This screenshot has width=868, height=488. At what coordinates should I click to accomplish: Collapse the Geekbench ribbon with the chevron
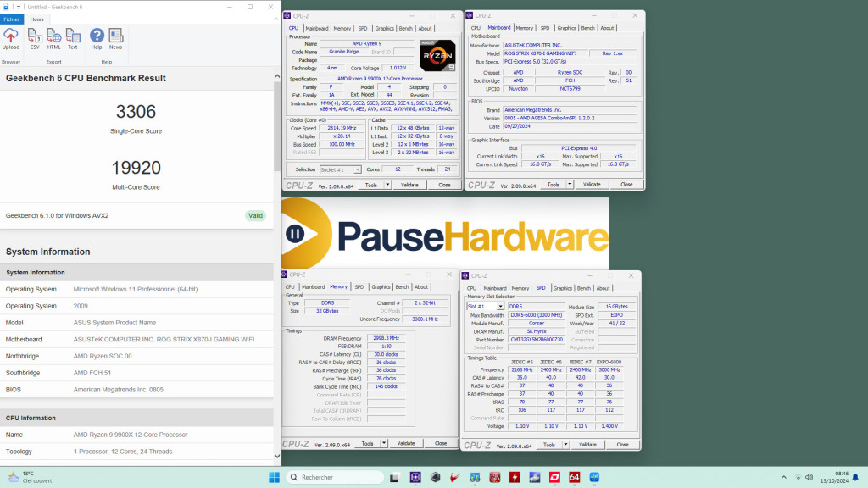(x=274, y=19)
